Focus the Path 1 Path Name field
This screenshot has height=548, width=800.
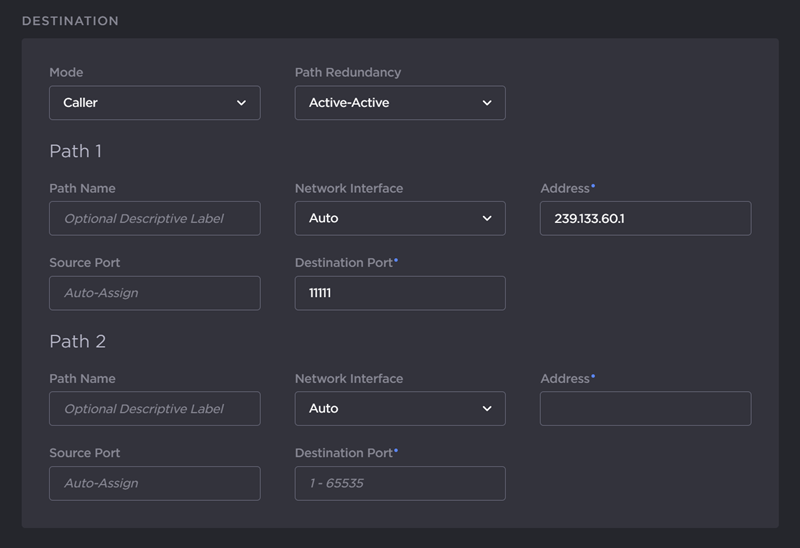tap(154, 218)
